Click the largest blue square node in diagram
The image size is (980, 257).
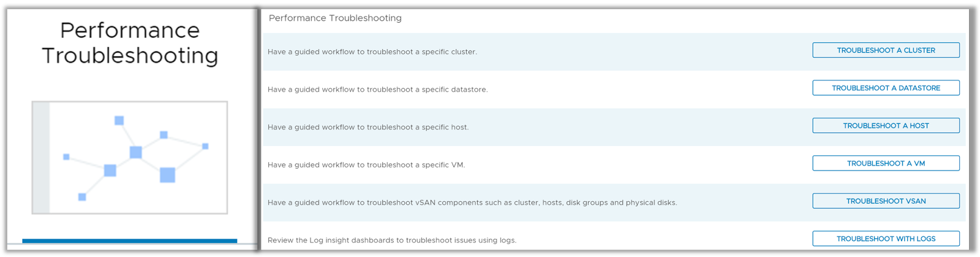(167, 175)
